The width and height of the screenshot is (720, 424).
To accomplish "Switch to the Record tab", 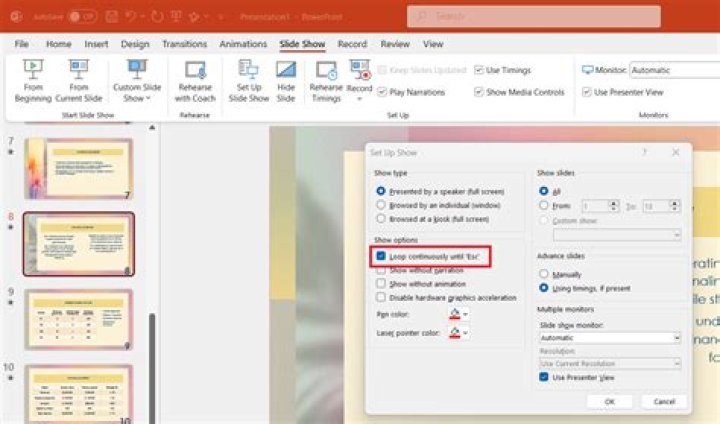I will pyautogui.click(x=352, y=44).
